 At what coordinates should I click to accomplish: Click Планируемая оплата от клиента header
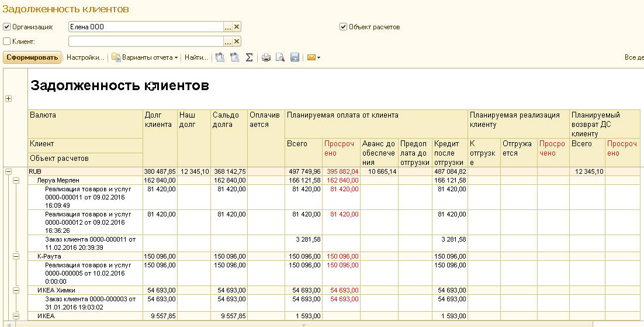376,124
